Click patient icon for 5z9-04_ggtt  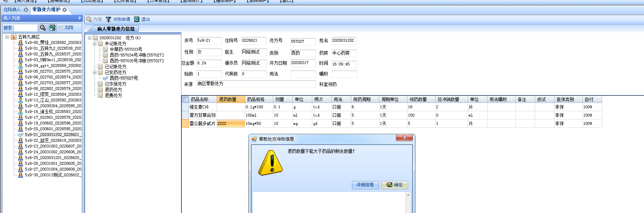(21, 65)
